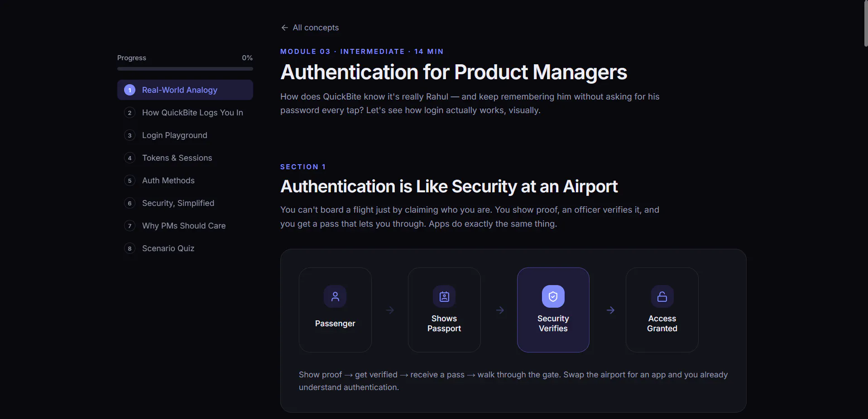
Task: Jump to Scenario Quiz
Action: (185, 248)
